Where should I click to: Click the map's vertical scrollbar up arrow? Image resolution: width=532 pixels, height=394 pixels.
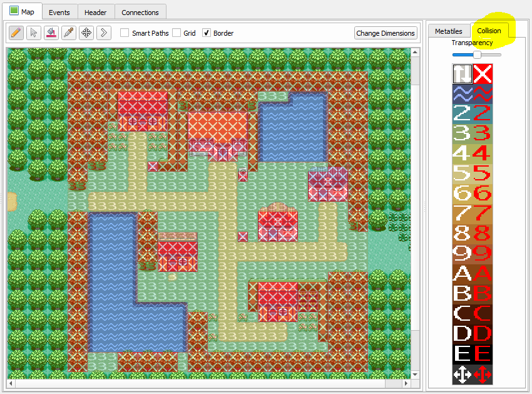(415, 53)
